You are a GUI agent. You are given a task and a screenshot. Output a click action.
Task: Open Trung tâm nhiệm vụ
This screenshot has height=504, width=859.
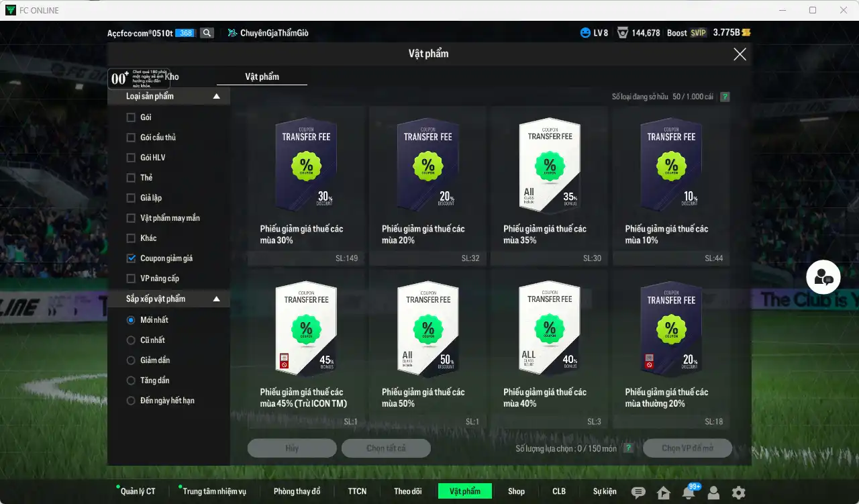click(x=214, y=491)
